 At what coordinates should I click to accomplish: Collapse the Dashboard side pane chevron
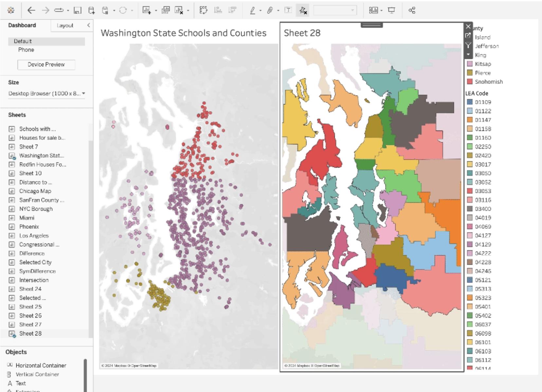coord(88,25)
